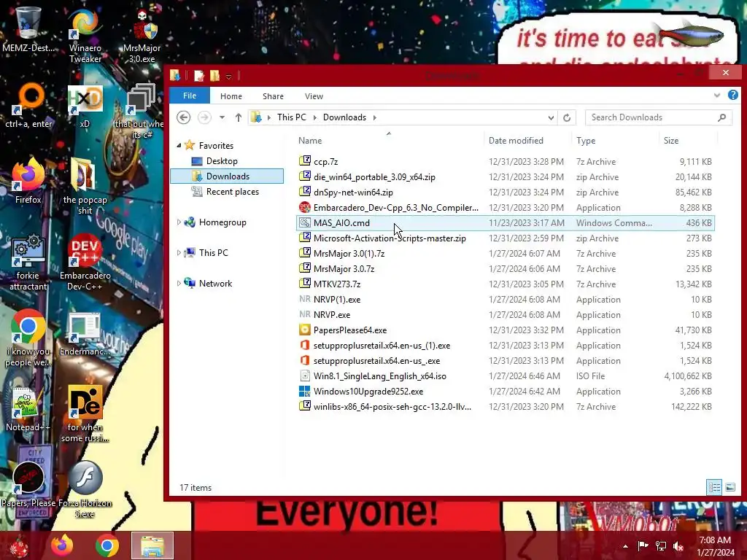Expand the Homegroup tree node

coord(179,222)
